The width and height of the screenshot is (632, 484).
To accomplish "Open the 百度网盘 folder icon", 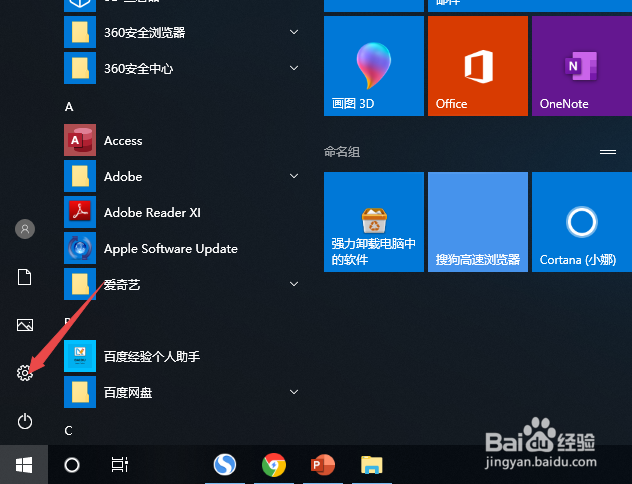I will (80, 392).
